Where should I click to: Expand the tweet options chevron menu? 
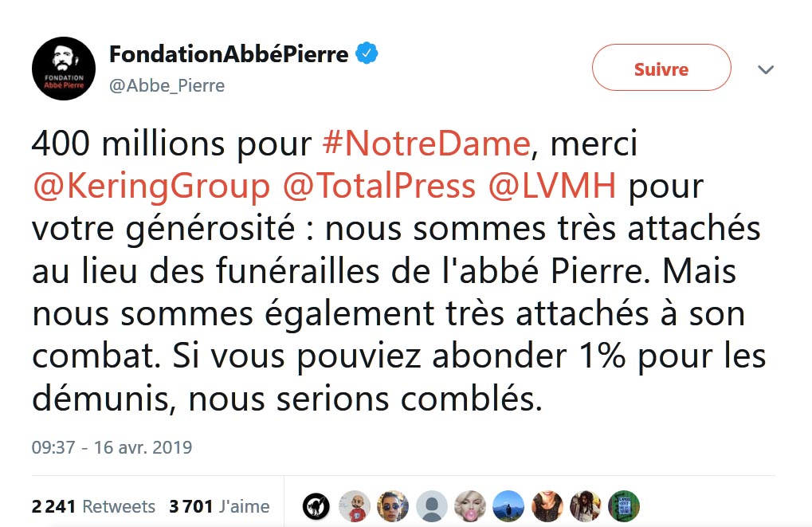(x=766, y=69)
